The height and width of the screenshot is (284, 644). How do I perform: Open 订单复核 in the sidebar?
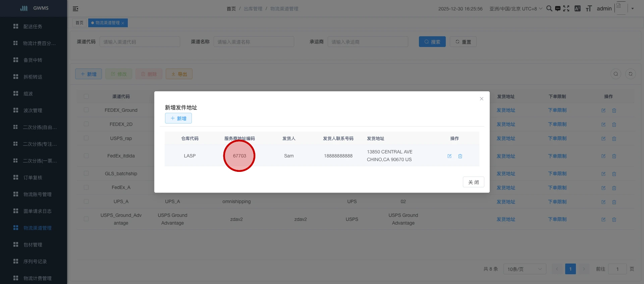click(x=34, y=178)
